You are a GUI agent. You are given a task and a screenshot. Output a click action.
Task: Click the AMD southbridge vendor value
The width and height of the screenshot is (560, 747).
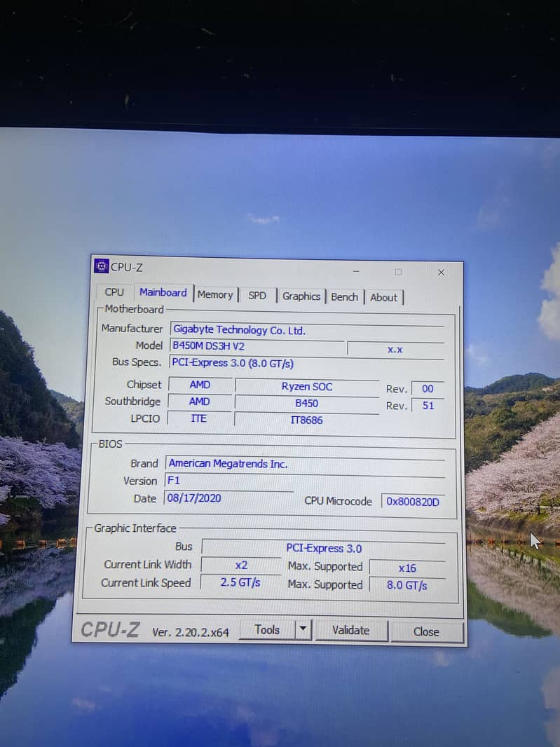pos(200,402)
